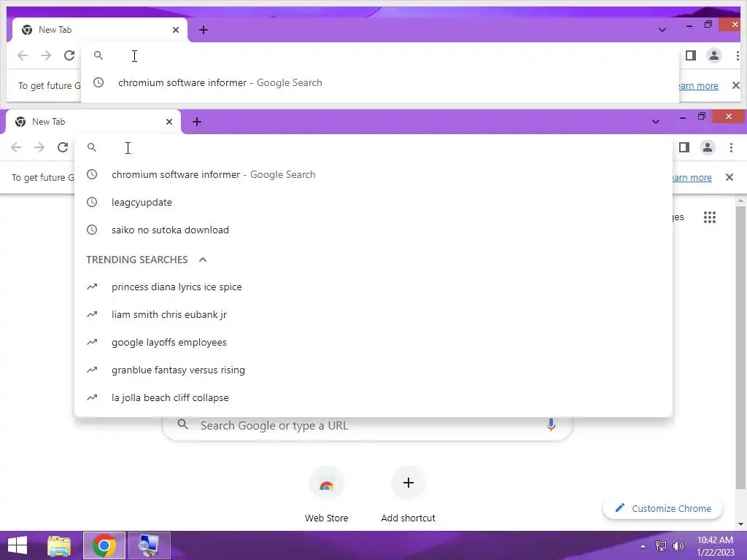Start voice search with microphone icon
This screenshot has width=747, height=560.
[551, 425]
